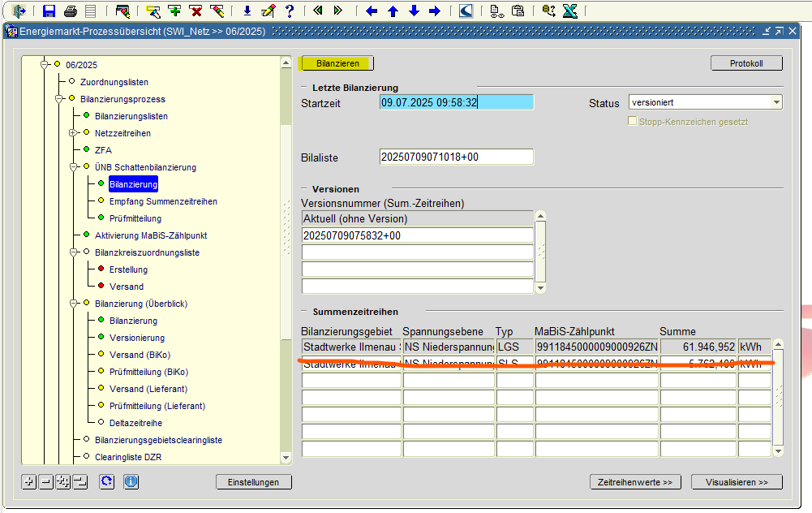Click the Startzeit input field

456,102
